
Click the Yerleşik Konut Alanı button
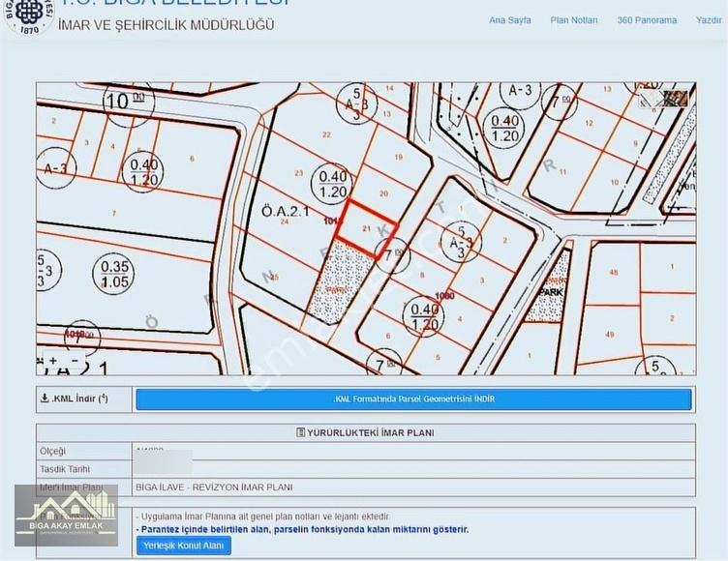pyautogui.click(x=184, y=546)
